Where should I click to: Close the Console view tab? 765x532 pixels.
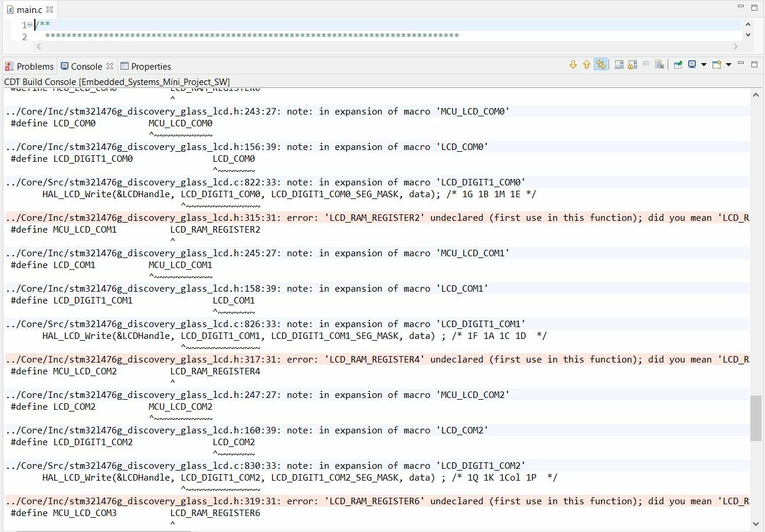(109, 66)
